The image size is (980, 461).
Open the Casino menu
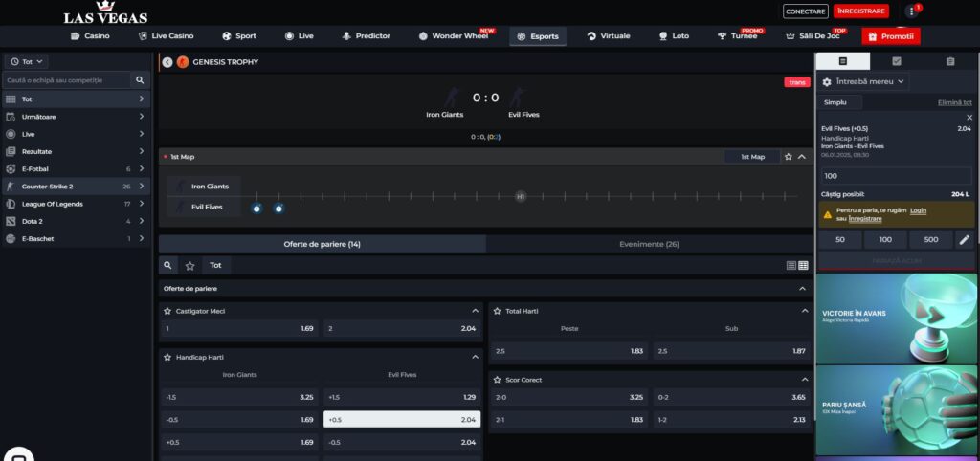90,36
